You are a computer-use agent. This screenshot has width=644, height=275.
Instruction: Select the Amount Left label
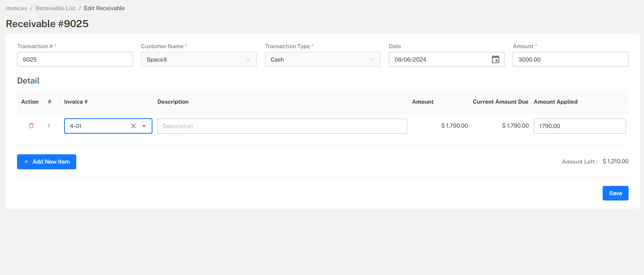click(x=580, y=162)
